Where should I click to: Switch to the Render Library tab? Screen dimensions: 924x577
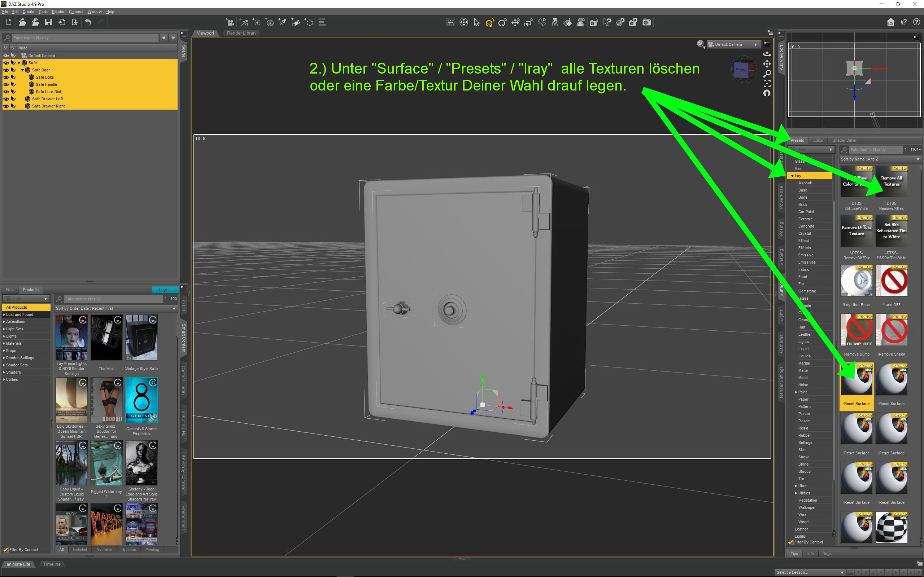click(x=241, y=33)
